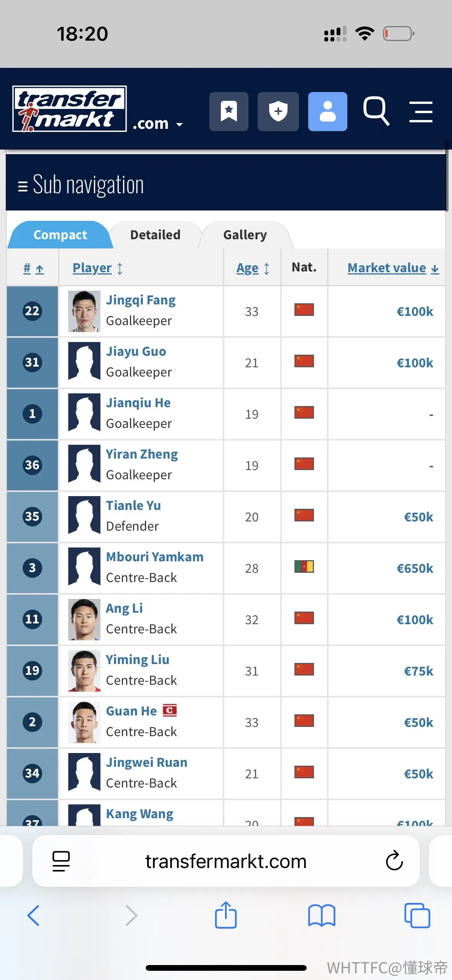
Task: Open the user profile icon
Action: (328, 112)
